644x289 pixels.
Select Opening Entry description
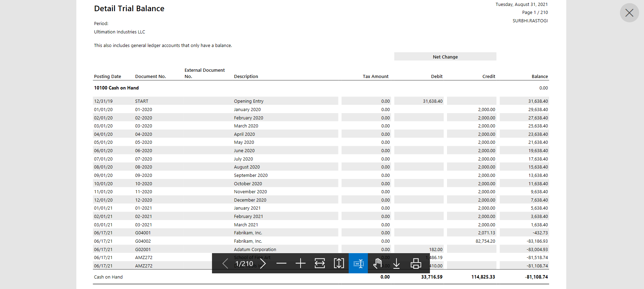[249, 101]
